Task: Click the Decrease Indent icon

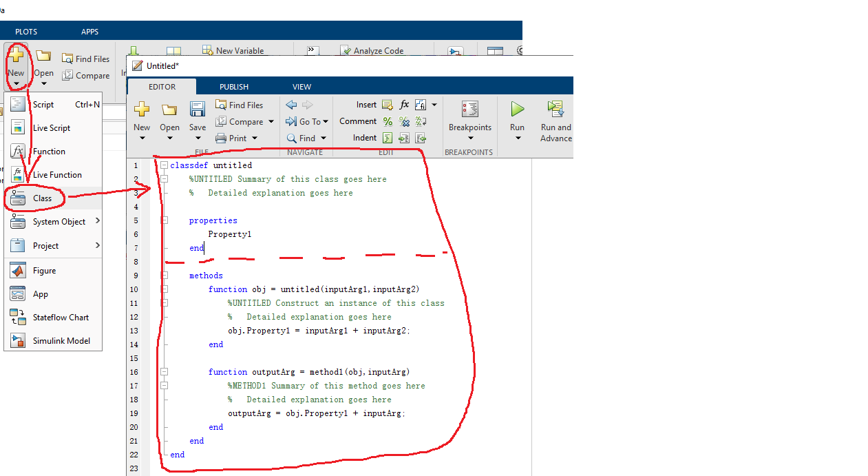Action: (421, 138)
